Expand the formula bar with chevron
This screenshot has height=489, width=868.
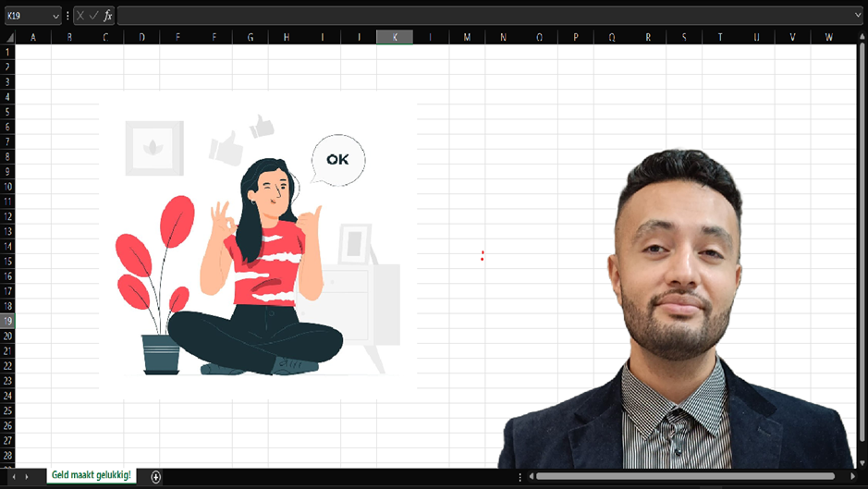(x=858, y=16)
